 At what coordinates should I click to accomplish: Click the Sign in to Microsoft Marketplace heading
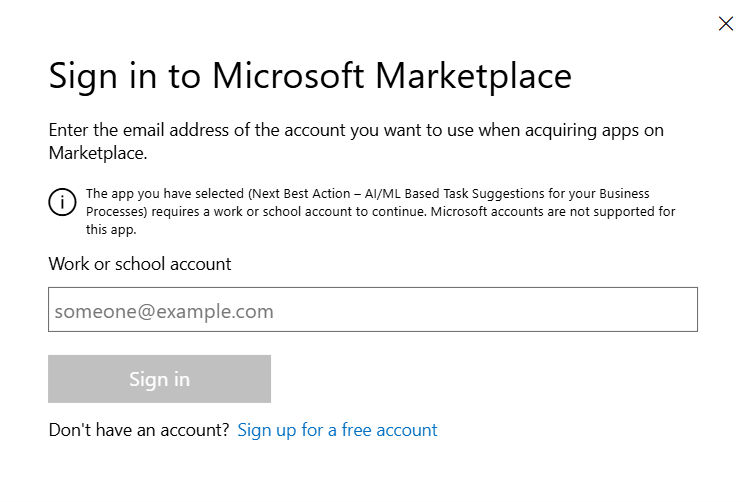[x=310, y=76]
